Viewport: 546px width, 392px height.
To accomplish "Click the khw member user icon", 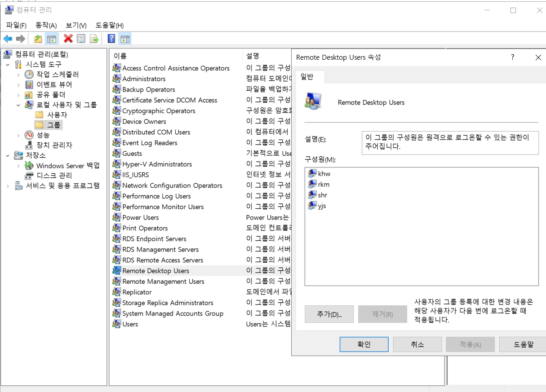I will click(x=312, y=173).
